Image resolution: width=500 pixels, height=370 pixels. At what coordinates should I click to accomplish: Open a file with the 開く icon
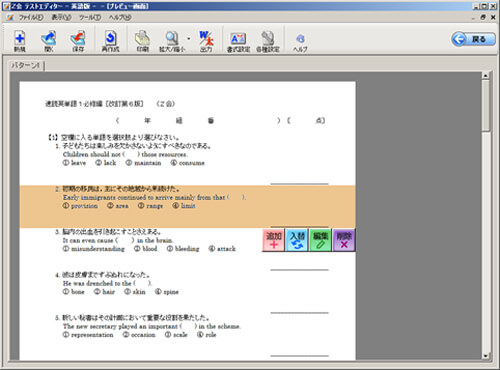(x=49, y=41)
